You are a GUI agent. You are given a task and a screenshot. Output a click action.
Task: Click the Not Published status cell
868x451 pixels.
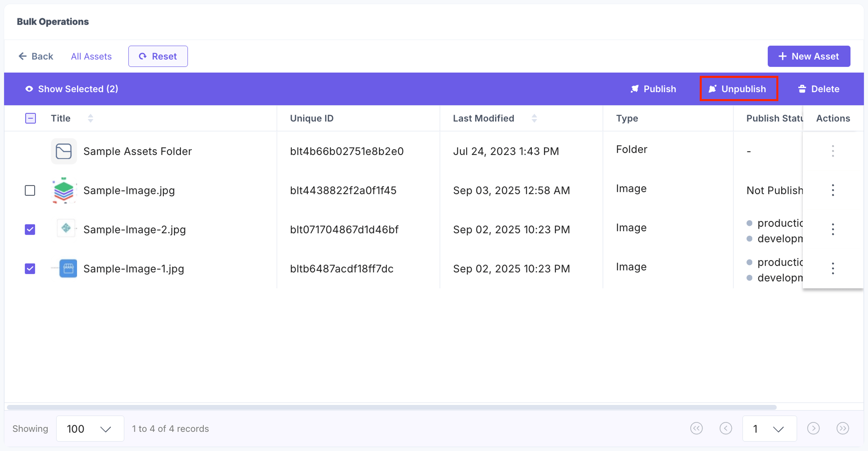tap(774, 191)
